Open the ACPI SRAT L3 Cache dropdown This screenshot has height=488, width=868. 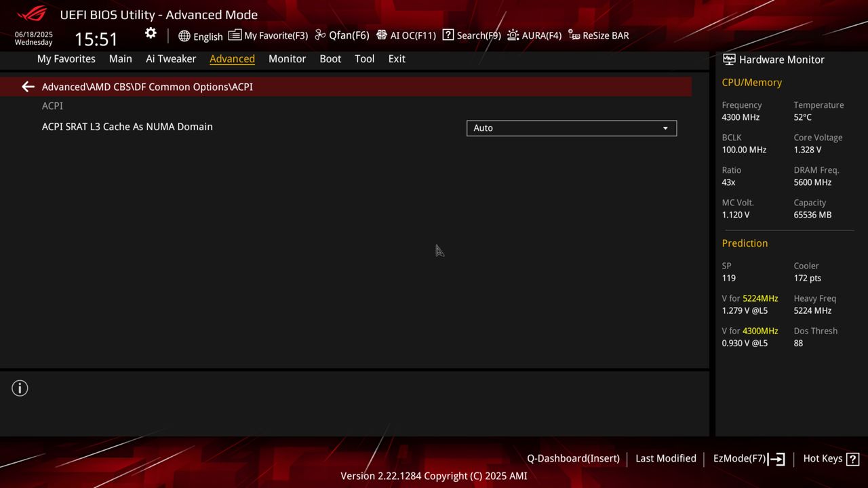[x=571, y=128]
